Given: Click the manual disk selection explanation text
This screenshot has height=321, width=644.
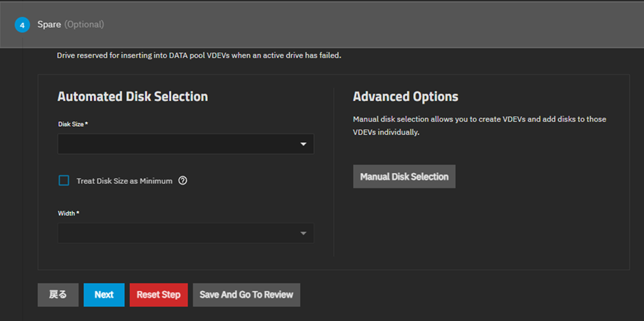Looking at the screenshot, I should click(x=480, y=126).
